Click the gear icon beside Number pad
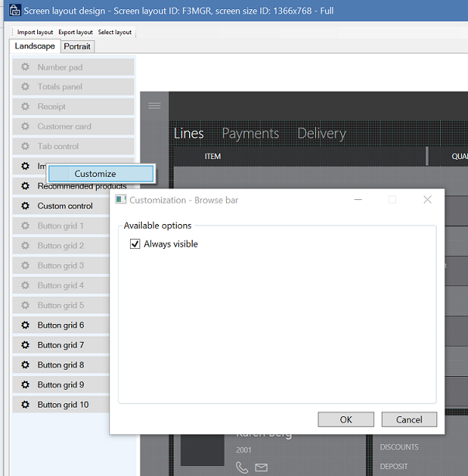 point(26,67)
